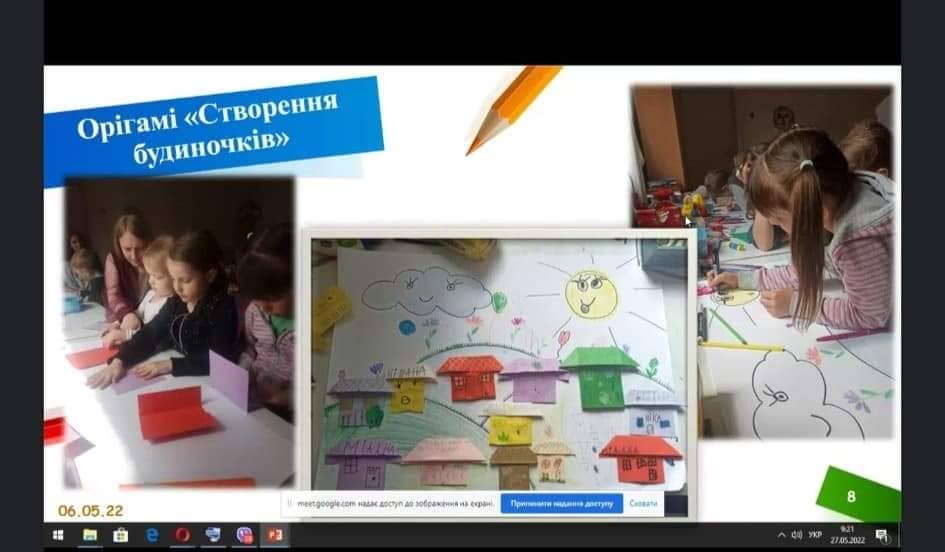Click the orange pencil graphic
This screenshot has height=552, width=945.
point(513,110)
